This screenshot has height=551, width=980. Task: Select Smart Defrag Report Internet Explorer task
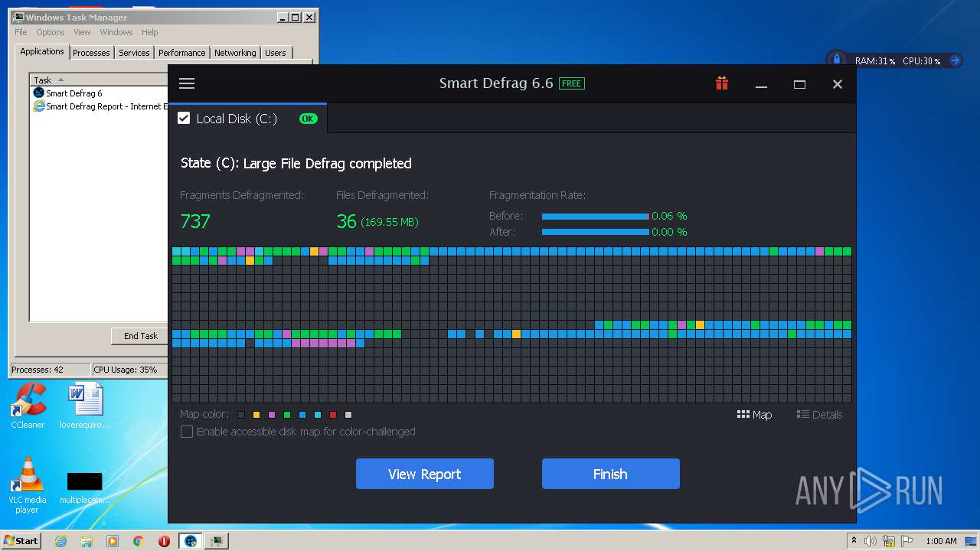(100, 106)
